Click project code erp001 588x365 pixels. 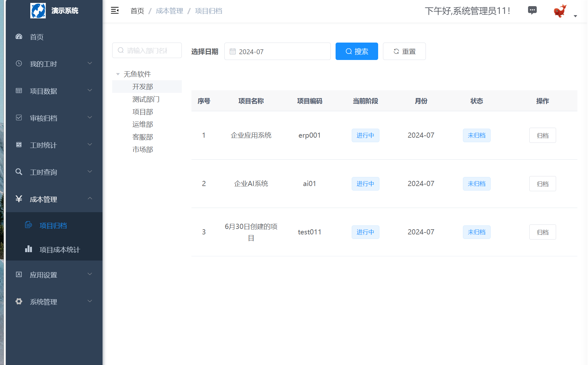[310, 135]
